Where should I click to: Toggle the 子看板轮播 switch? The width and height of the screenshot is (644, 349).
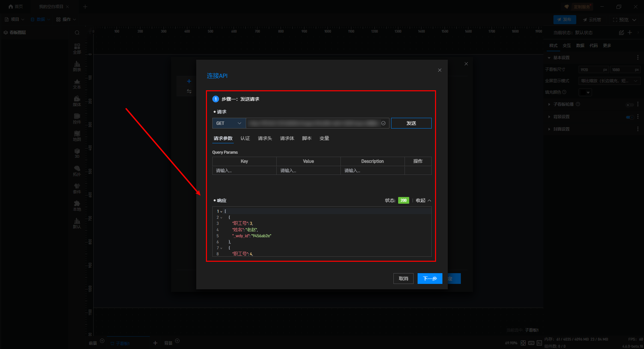630,105
